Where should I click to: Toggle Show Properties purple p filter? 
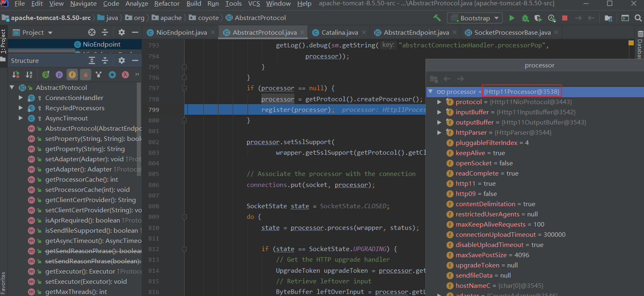pyautogui.click(x=59, y=74)
